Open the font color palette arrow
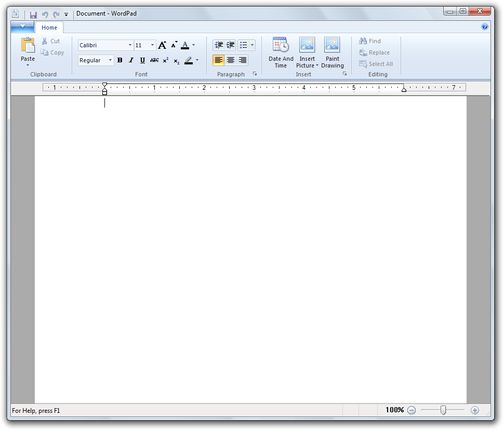The height and width of the screenshot is (431, 504). [x=193, y=45]
